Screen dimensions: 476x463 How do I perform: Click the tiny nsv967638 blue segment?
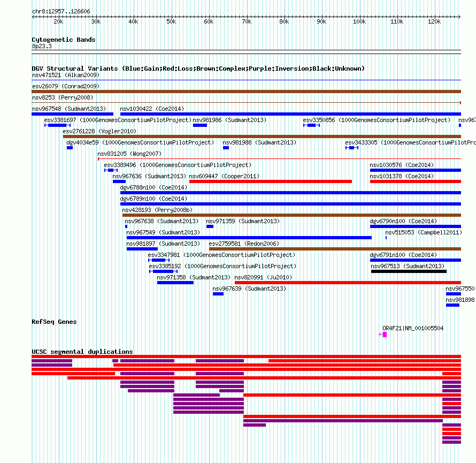click(126, 226)
